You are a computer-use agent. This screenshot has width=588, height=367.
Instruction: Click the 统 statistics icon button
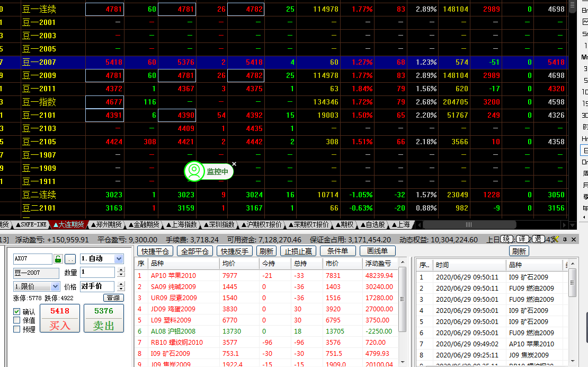507,239
